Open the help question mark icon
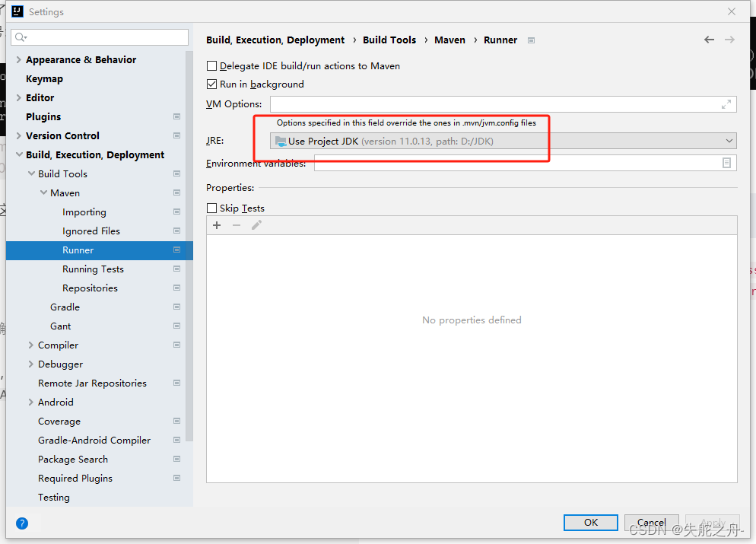 point(22,523)
